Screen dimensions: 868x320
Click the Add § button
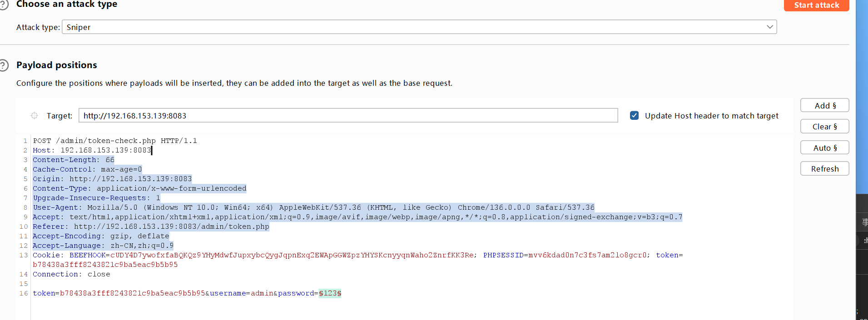[x=824, y=105]
